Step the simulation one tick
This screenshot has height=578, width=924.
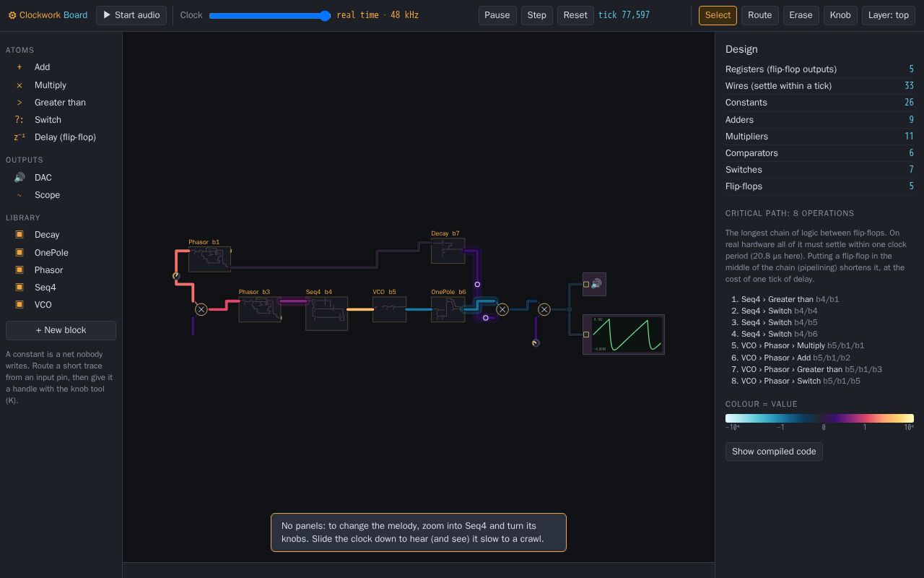[x=537, y=15]
